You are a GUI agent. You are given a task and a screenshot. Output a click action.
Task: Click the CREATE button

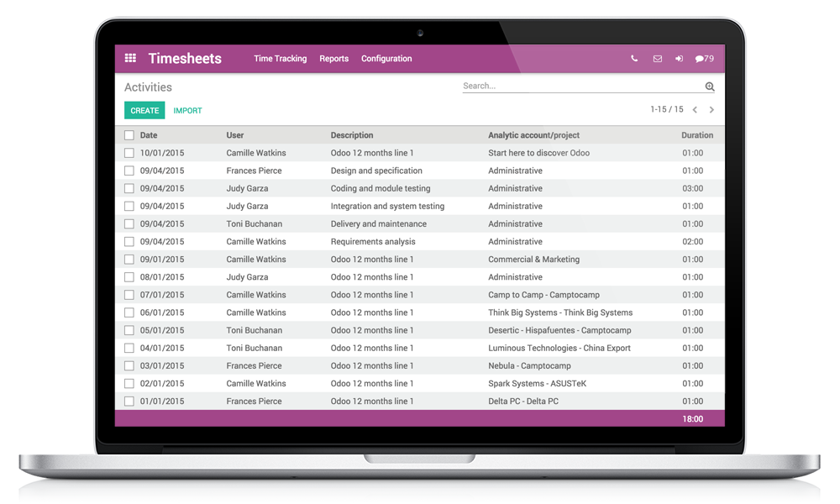tap(144, 110)
